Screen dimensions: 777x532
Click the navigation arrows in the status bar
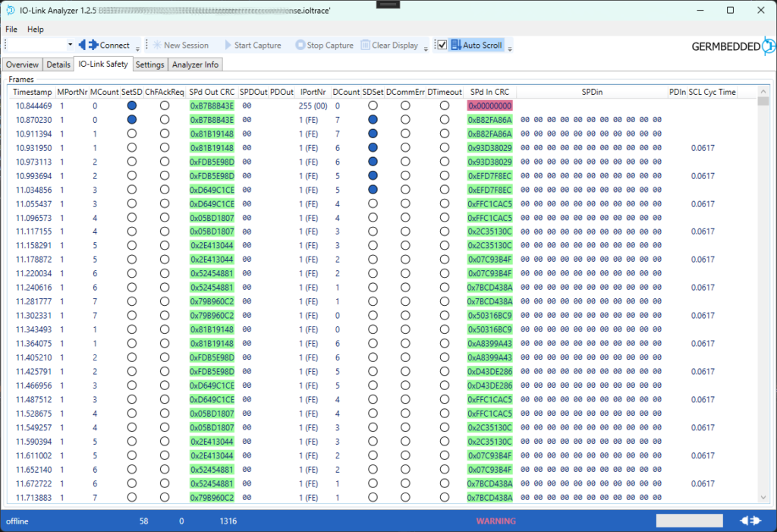[x=750, y=521]
